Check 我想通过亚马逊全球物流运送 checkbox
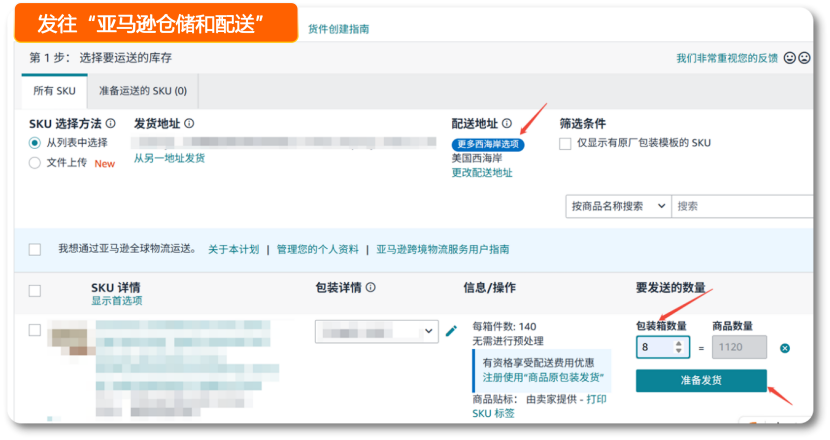 point(35,249)
